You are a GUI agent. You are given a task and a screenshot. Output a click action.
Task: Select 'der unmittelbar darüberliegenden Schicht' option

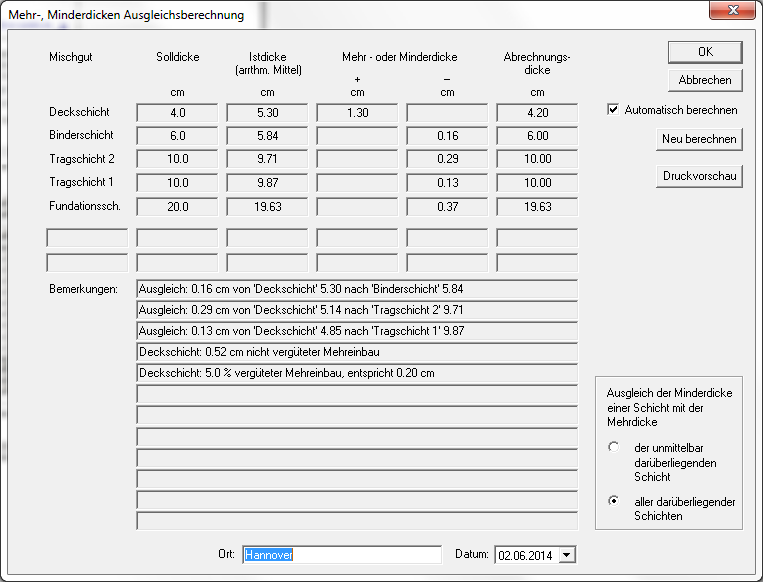pyautogui.click(x=614, y=447)
